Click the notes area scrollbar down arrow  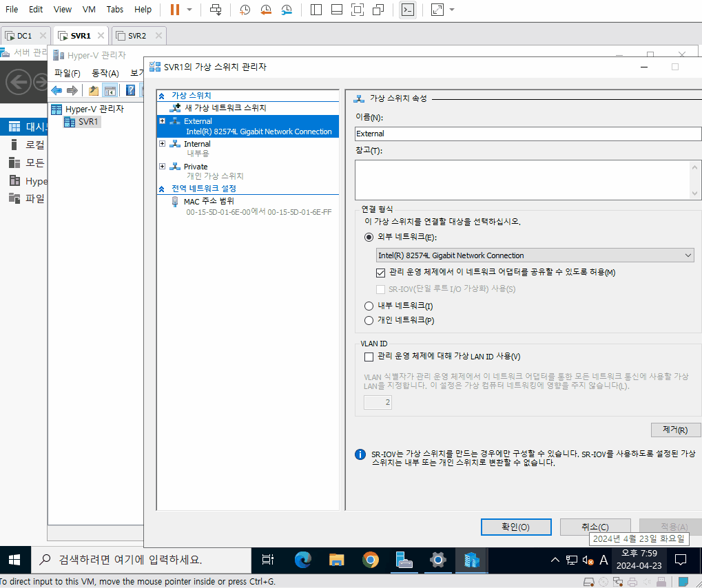click(x=694, y=193)
